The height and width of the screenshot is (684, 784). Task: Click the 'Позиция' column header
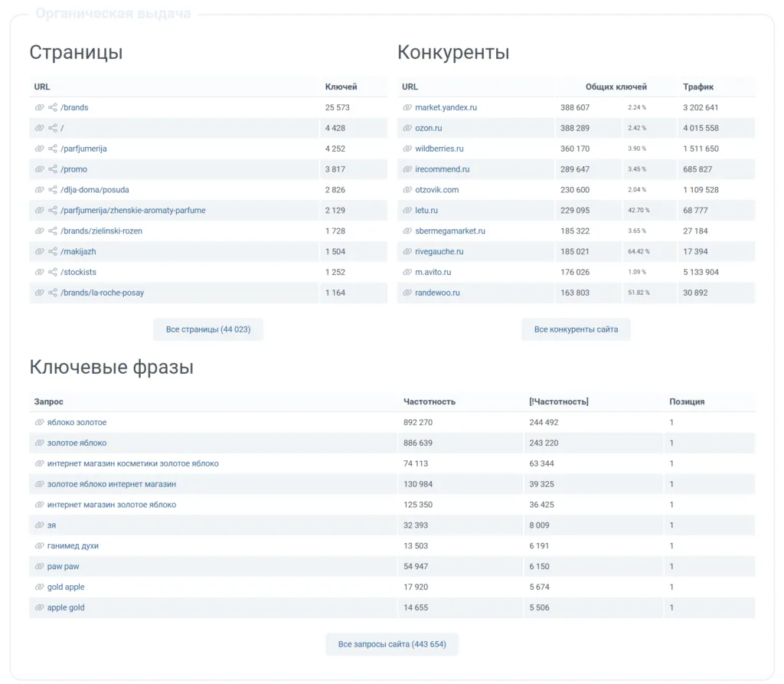[687, 402]
